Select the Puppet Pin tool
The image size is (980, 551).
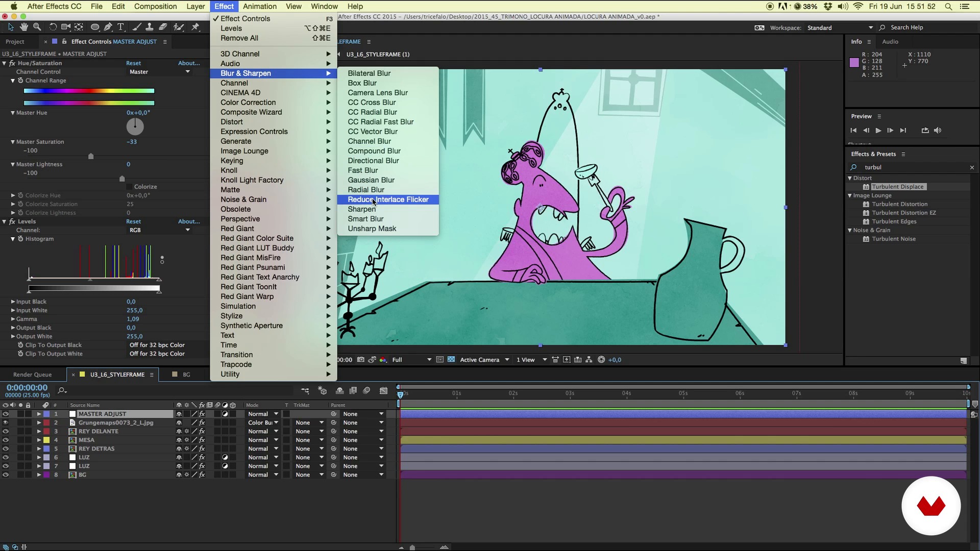pyautogui.click(x=195, y=27)
